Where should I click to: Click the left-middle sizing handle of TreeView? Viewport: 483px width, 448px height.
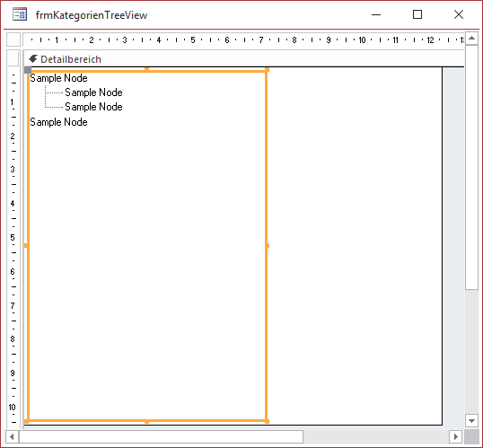coord(26,246)
